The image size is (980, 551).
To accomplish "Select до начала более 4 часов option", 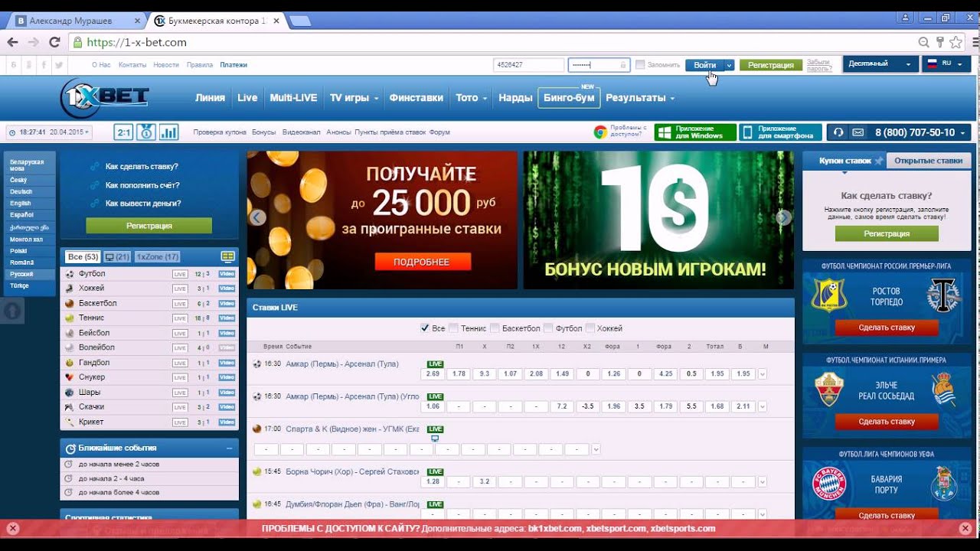I will (x=119, y=492).
